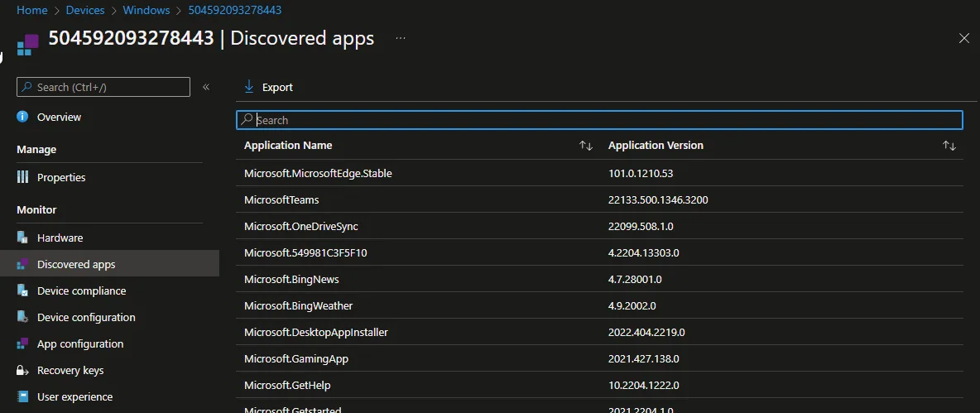Click version 22133.500.1346.3200 cell

pos(658,200)
